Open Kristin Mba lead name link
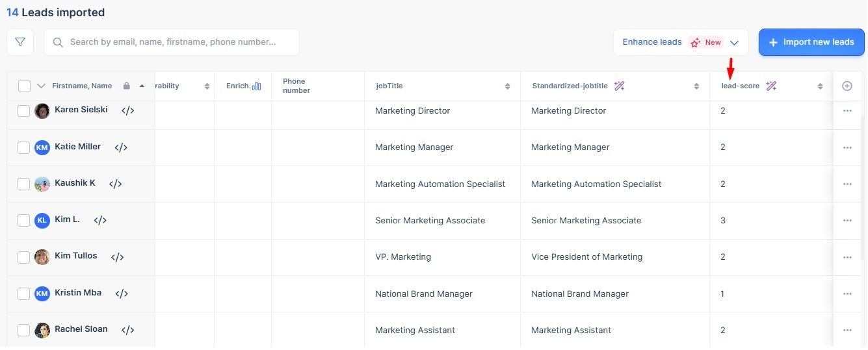The image size is (868, 350). (78, 293)
